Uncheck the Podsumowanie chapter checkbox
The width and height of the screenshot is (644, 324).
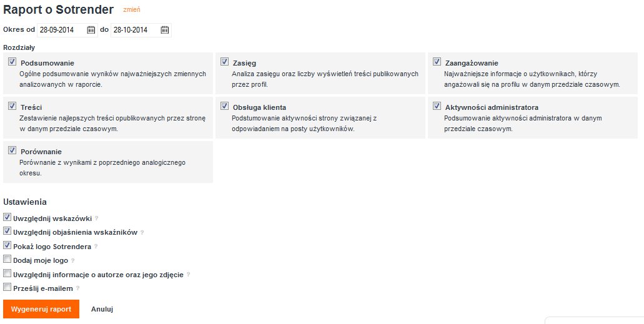[12, 62]
